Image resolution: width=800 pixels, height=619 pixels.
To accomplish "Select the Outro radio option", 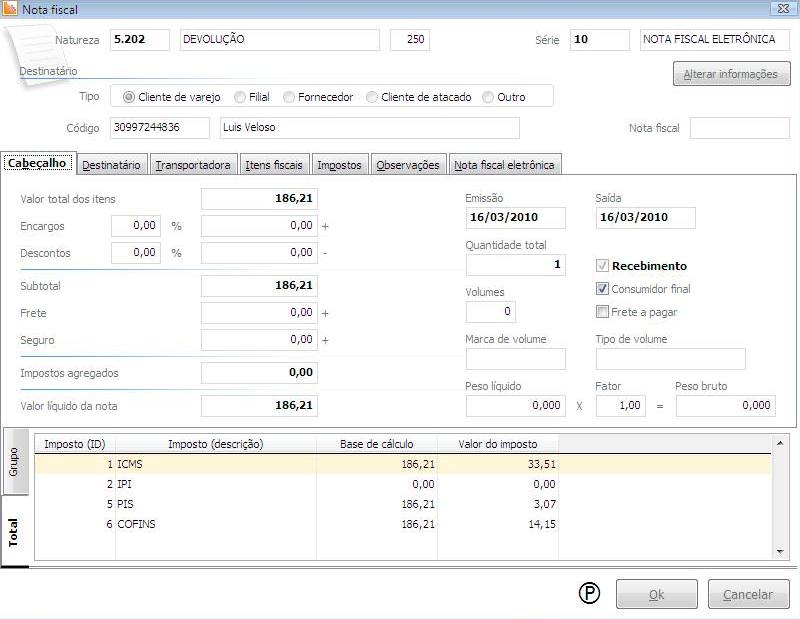I will 488,97.
